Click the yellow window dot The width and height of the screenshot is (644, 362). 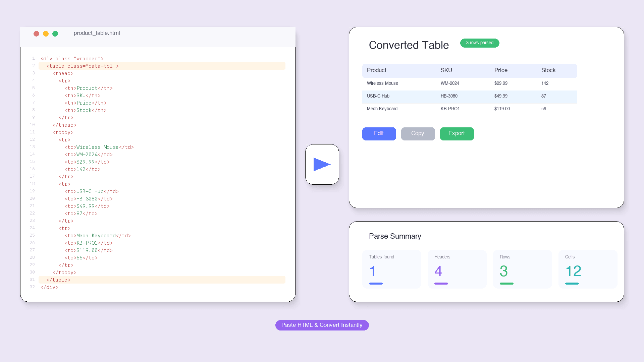[46, 34]
